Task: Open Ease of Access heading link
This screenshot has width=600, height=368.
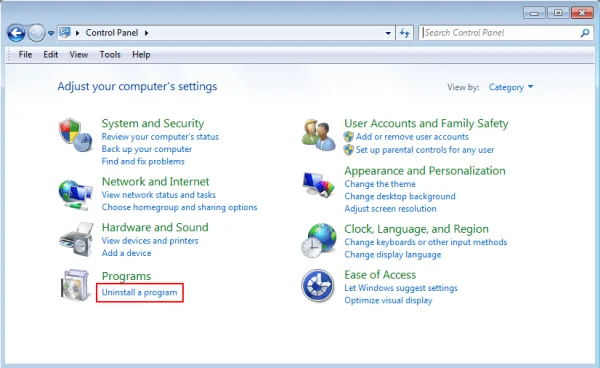Action: [380, 275]
